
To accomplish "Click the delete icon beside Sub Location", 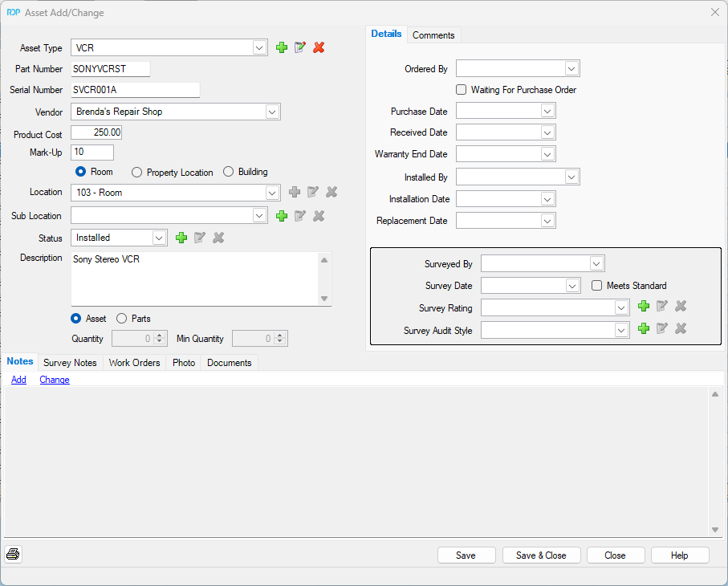I will coord(319,215).
